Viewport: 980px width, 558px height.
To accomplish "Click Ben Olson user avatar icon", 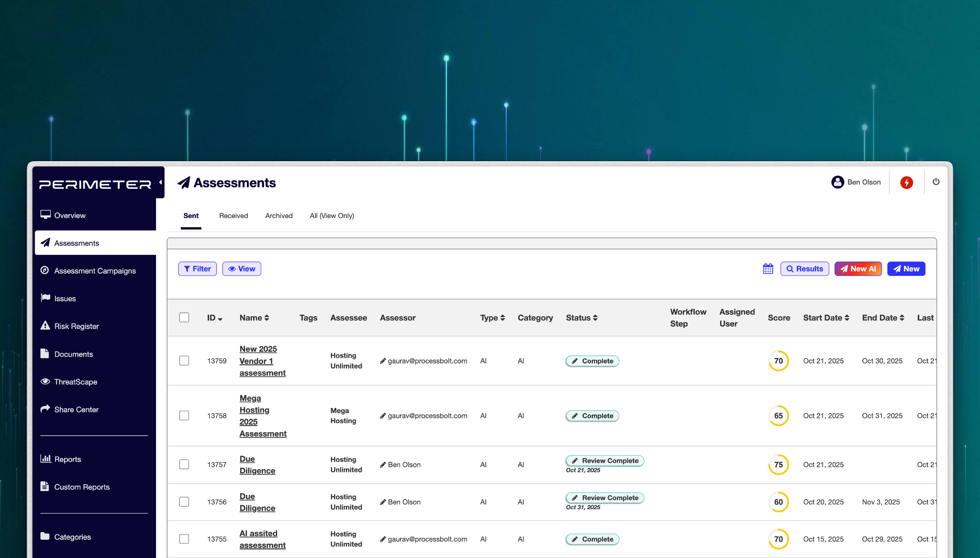I will click(837, 182).
